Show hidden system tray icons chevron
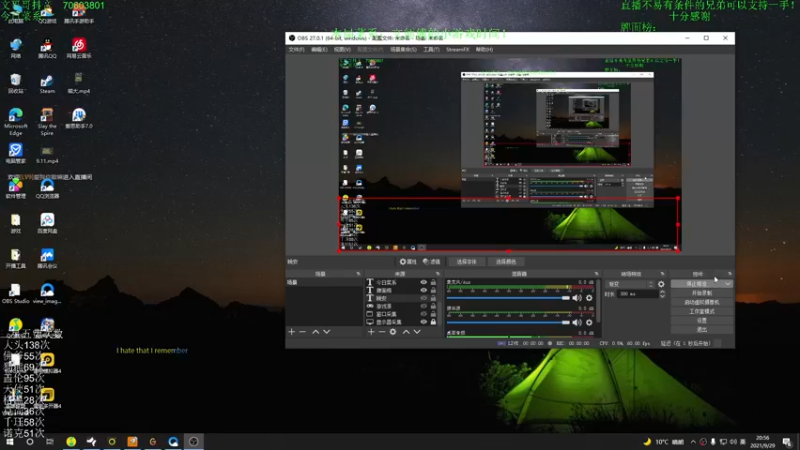800x450 pixels. coord(693,442)
